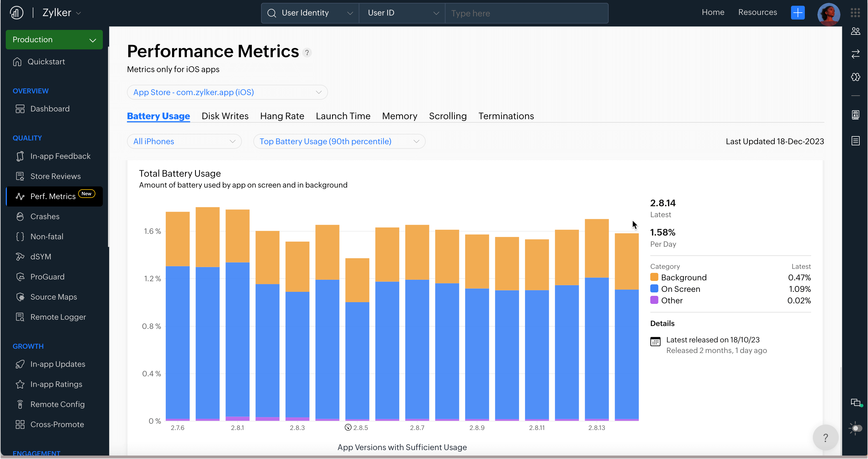868x459 pixels.
Task: Click the Resources link in header
Action: pyautogui.click(x=757, y=12)
